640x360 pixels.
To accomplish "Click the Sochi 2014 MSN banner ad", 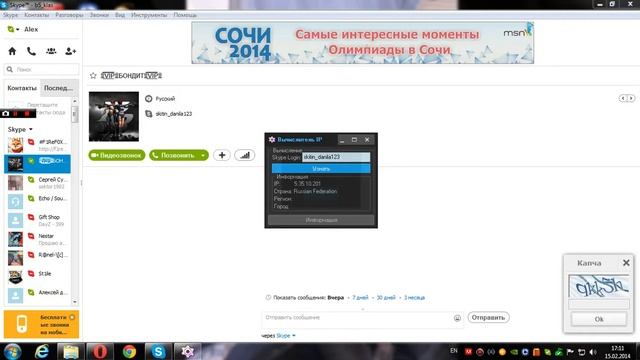I will [362, 42].
